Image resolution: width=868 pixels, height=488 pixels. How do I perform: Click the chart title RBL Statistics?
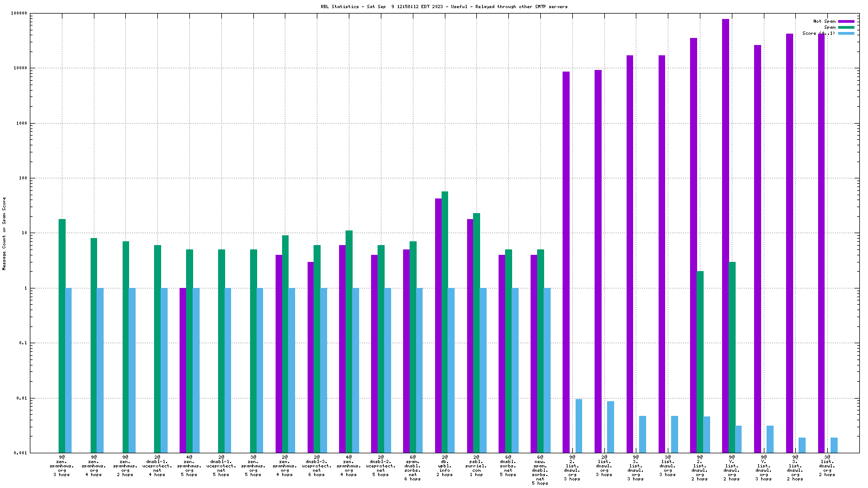point(444,7)
